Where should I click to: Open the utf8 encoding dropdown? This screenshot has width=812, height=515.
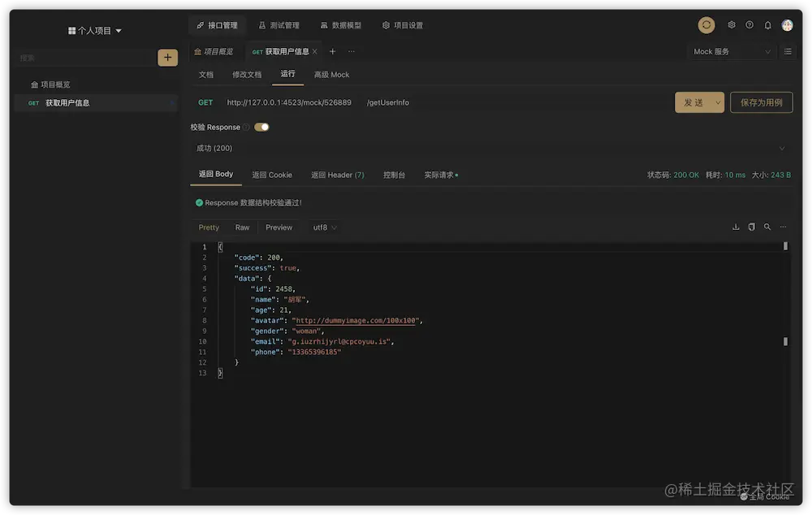[323, 227]
